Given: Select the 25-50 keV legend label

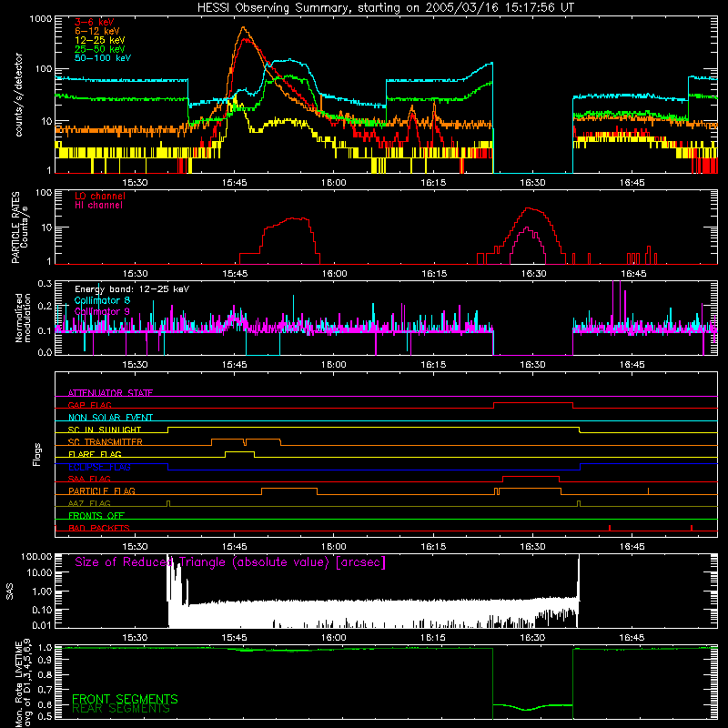Looking at the screenshot, I should click(x=99, y=49).
